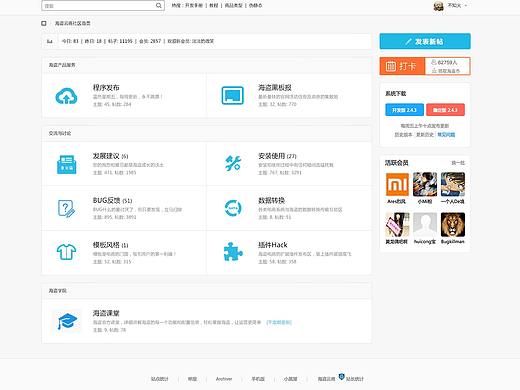Open the blue 常见问题 link under downloads
This screenshot has height=390, width=520.
point(446,135)
